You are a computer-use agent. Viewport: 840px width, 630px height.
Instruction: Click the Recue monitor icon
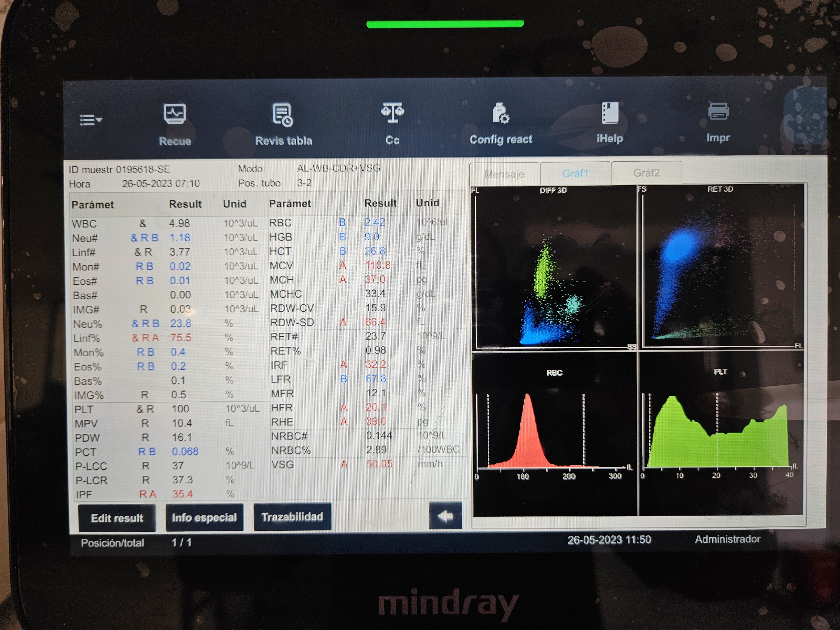[x=175, y=114]
